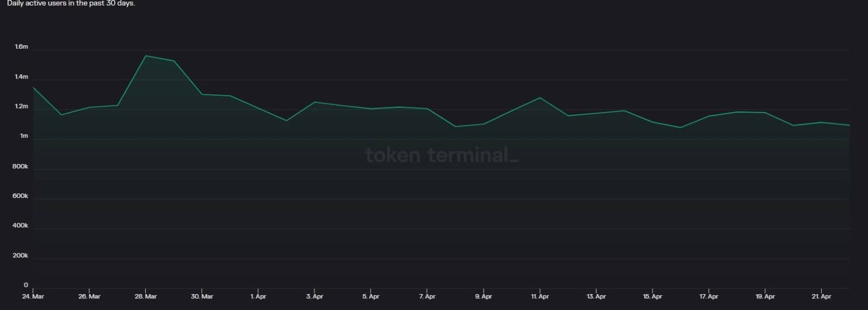Click the line's starting point at 24 March
This screenshot has height=310, width=868.
tap(33, 88)
